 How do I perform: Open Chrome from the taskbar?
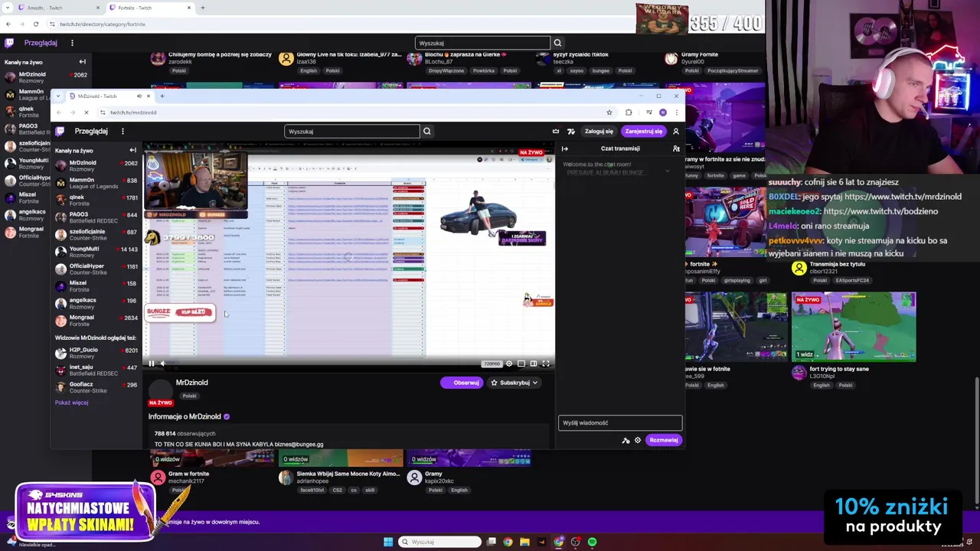coord(508,542)
